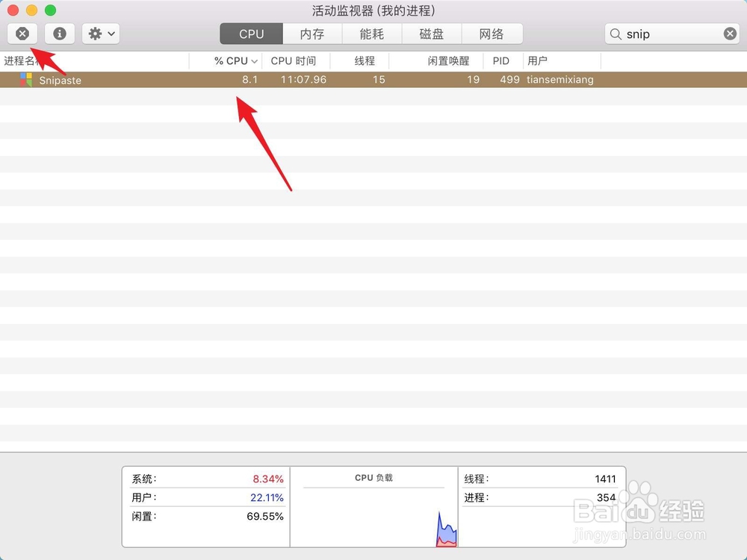Sort by the 进程名称 column header

tap(94, 61)
